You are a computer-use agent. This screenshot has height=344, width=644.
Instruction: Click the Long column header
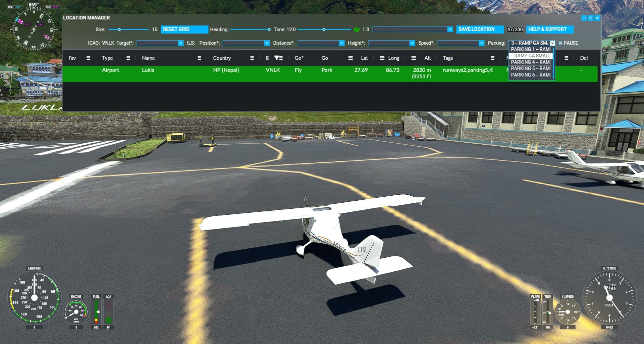[393, 58]
